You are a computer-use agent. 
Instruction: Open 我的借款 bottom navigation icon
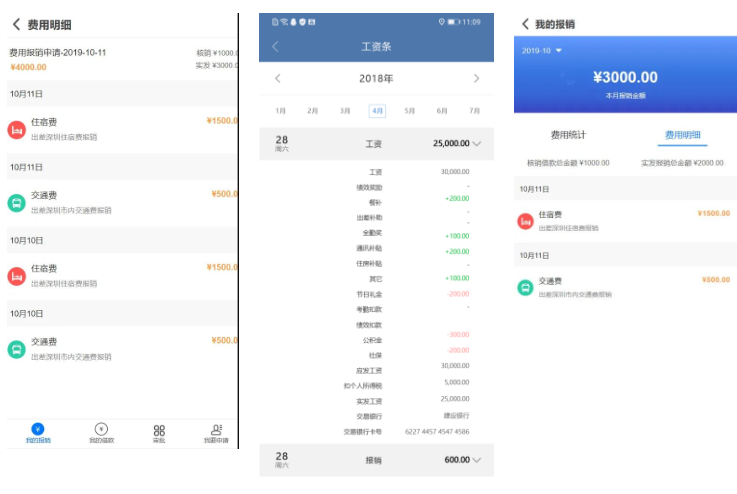tap(101, 432)
